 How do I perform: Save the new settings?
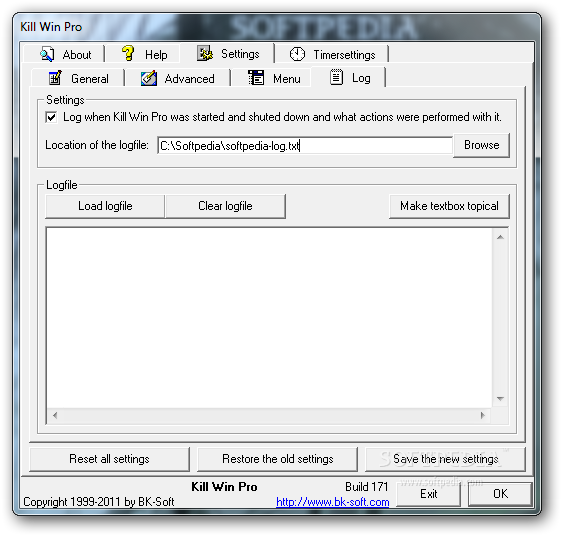[x=445, y=459]
